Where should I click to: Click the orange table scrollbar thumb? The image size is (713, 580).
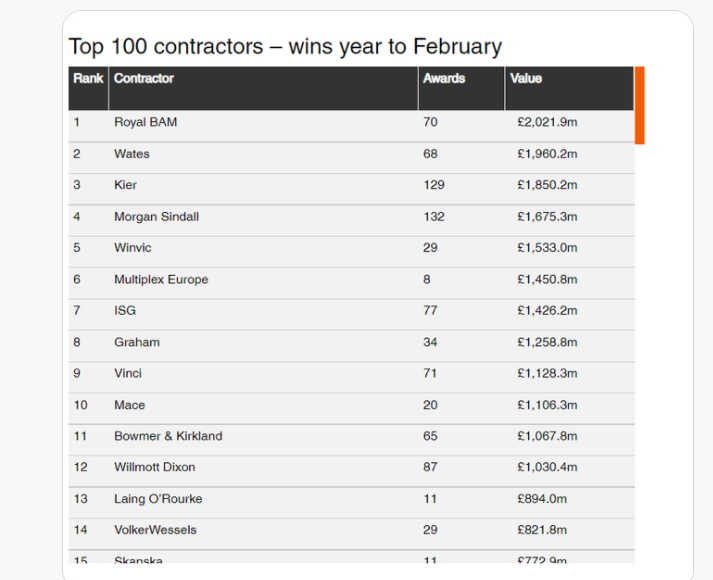coord(639,105)
